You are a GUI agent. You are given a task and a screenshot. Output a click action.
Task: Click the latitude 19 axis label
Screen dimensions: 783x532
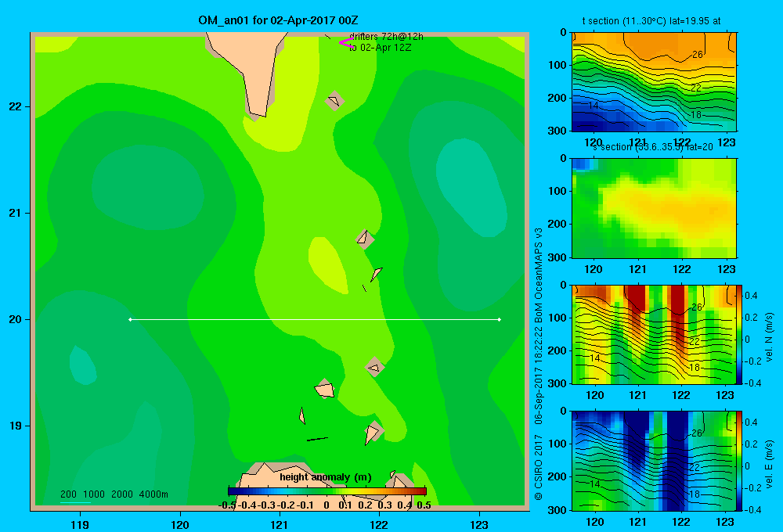coord(16,426)
